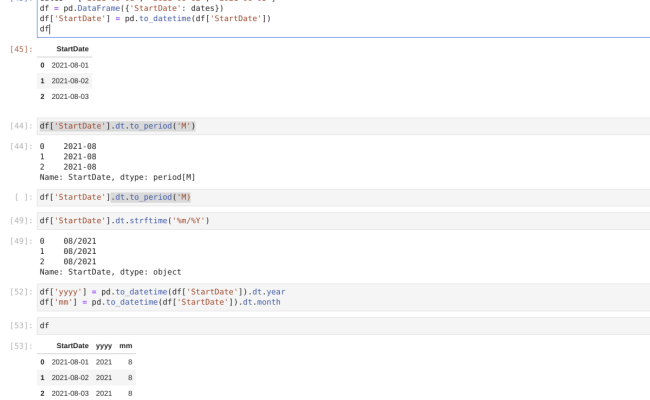The image size is (650, 400).
Task: Click mm value 8 in row 1 of output 53
Action: tap(130, 378)
